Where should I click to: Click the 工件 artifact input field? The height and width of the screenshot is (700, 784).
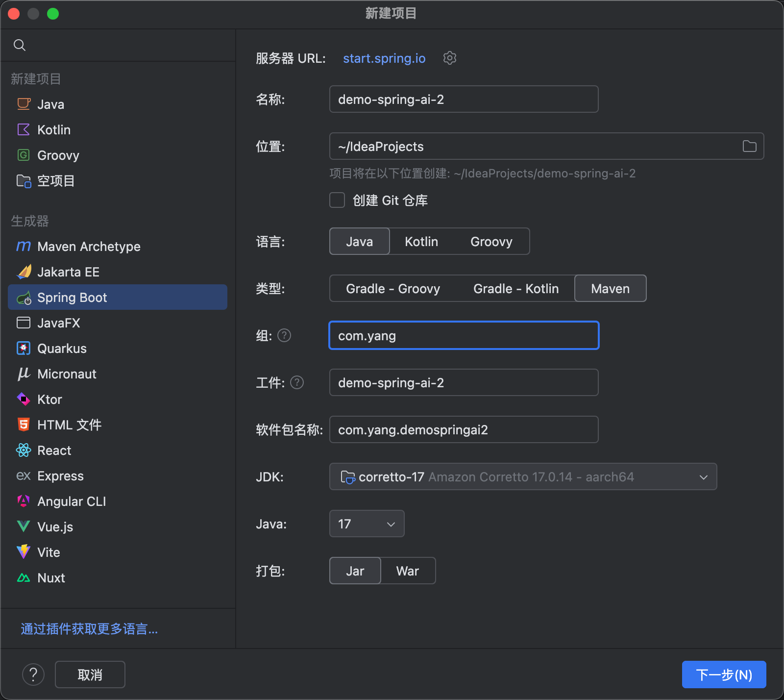click(x=464, y=382)
